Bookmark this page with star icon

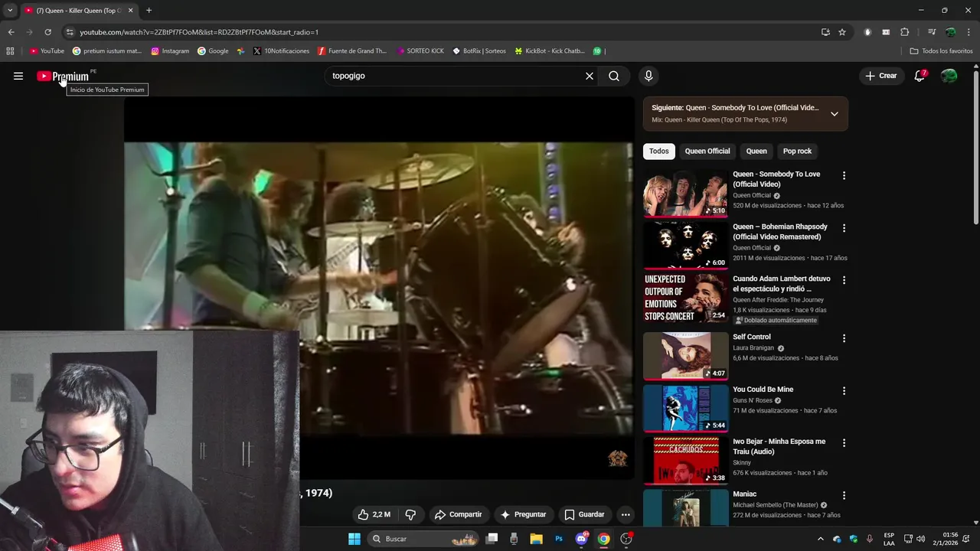coord(842,32)
